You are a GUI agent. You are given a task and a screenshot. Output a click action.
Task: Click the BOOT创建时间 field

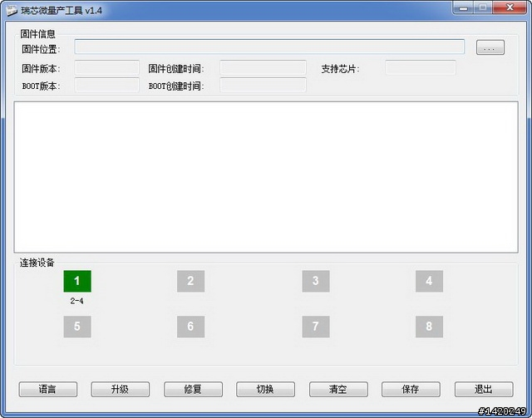[263, 85]
